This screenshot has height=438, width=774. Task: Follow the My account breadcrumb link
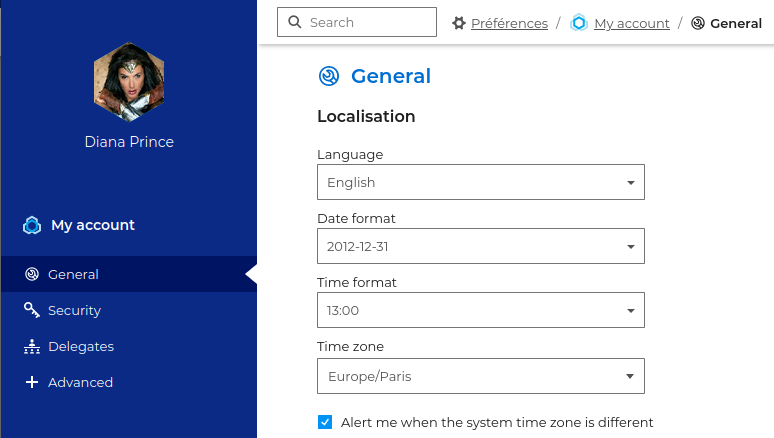point(631,23)
